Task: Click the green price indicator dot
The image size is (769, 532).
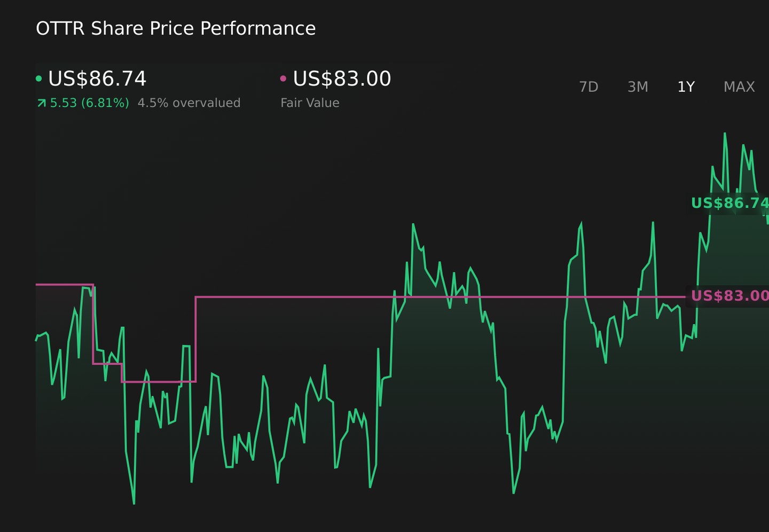Action: click(x=38, y=79)
